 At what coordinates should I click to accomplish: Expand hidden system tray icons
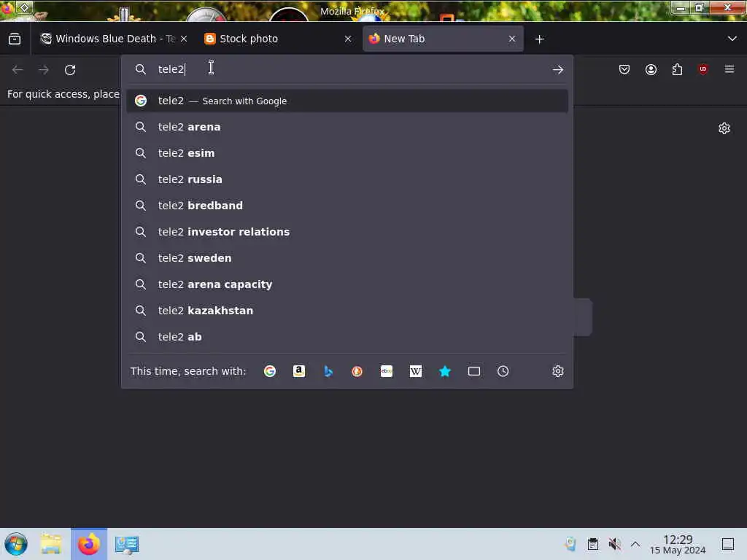(635, 544)
